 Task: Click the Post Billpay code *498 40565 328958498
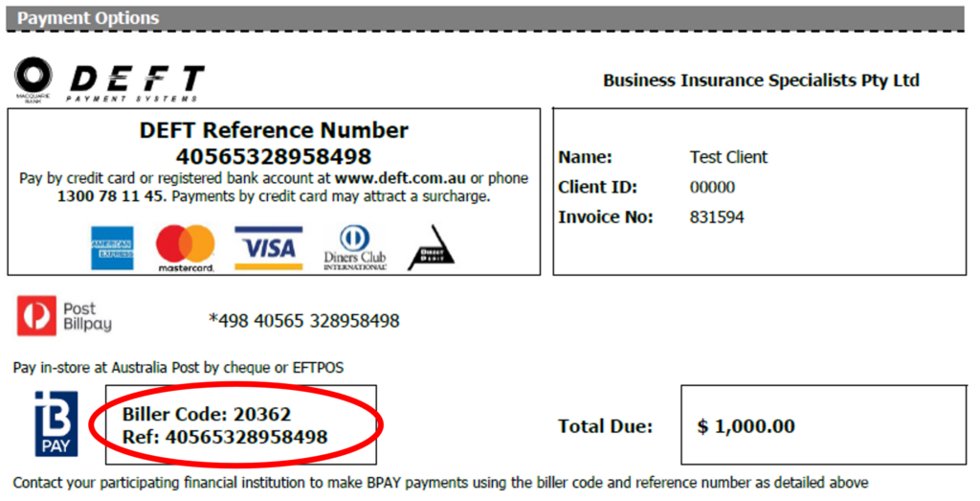click(x=303, y=321)
